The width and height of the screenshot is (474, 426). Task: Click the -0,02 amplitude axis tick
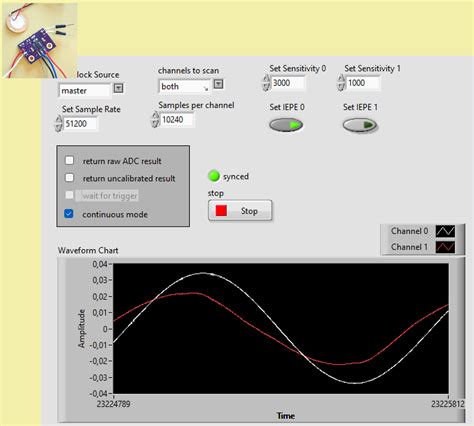pos(98,361)
